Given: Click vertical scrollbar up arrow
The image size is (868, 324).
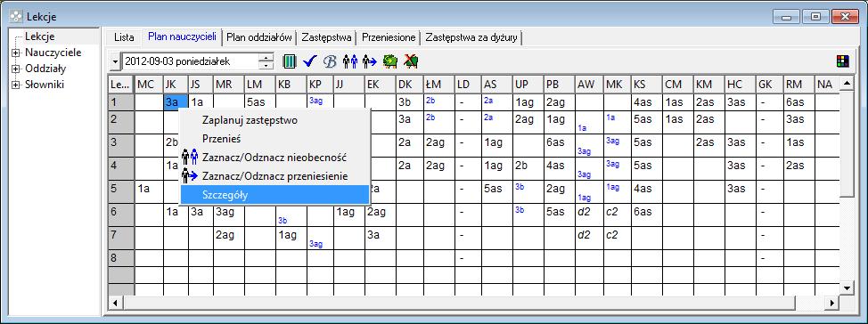Looking at the screenshot, I should tap(847, 84).
